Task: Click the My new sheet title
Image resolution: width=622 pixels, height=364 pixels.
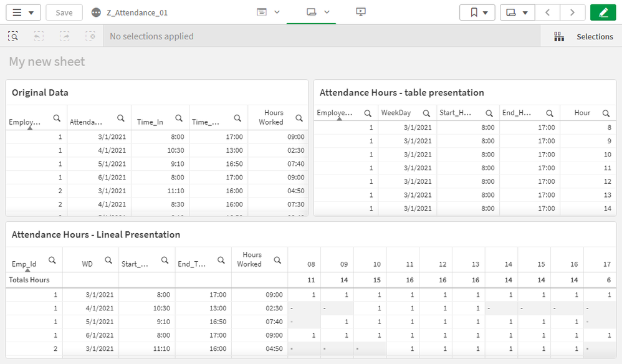Action: pyautogui.click(x=47, y=62)
